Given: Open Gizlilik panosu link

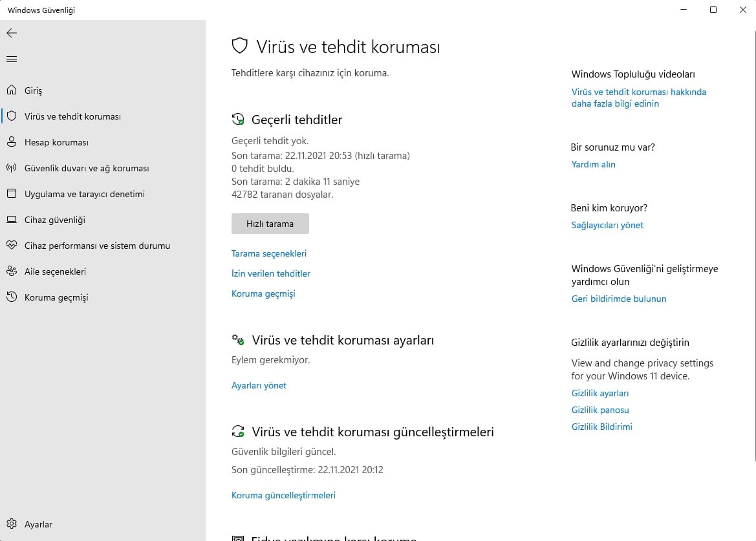Looking at the screenshot, I should coord(600,410).
